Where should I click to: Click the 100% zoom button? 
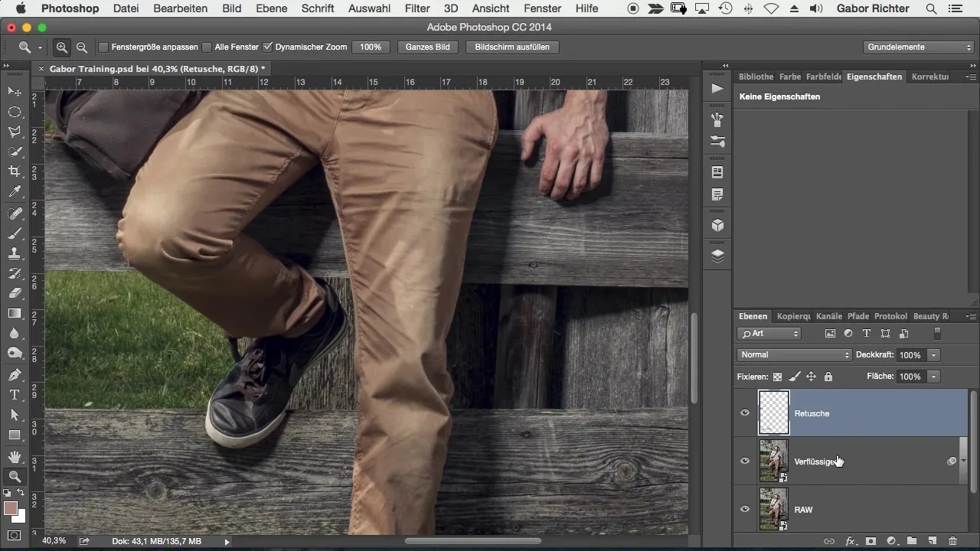371,47
